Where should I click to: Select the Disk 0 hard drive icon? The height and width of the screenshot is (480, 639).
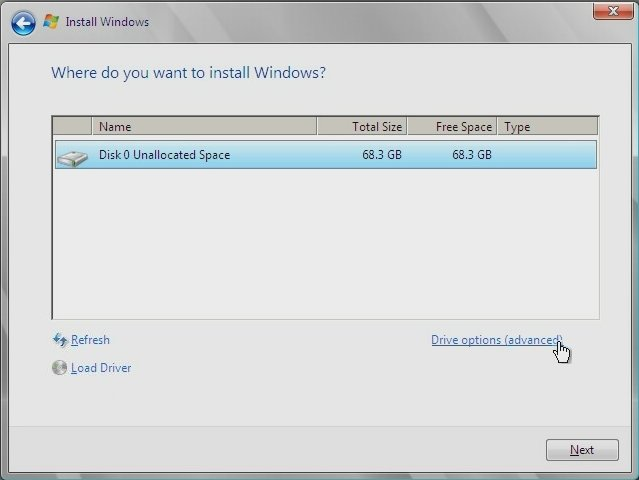(72, 158)
